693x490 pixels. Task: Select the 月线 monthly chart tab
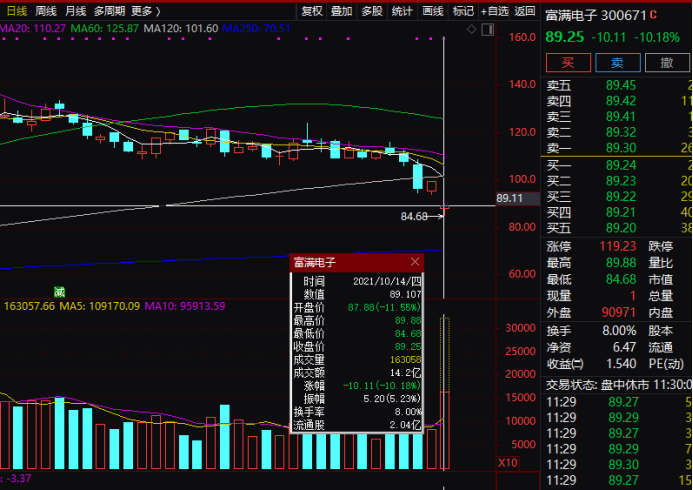tap(75, 11)
